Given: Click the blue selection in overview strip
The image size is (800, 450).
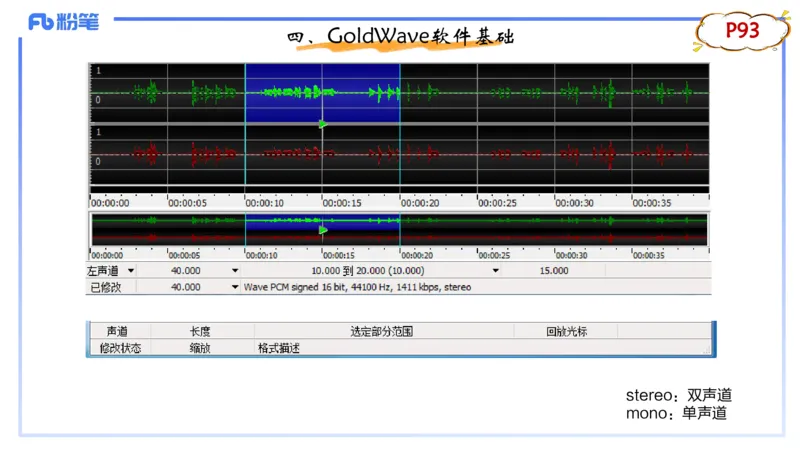Looking at the screenshot, I should [322, 222].
